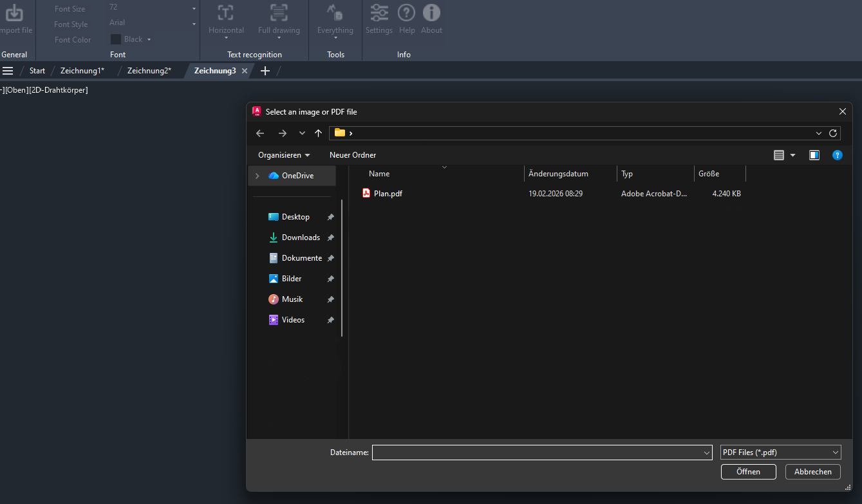Open the file dialog help icon
The height and width of the screenshot is (504, 862).
(837, 155)
